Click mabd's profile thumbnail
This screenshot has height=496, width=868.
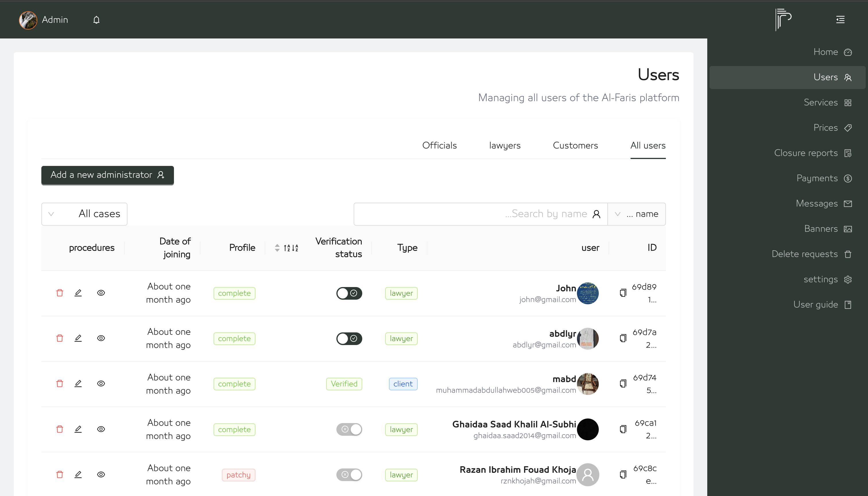588,384
